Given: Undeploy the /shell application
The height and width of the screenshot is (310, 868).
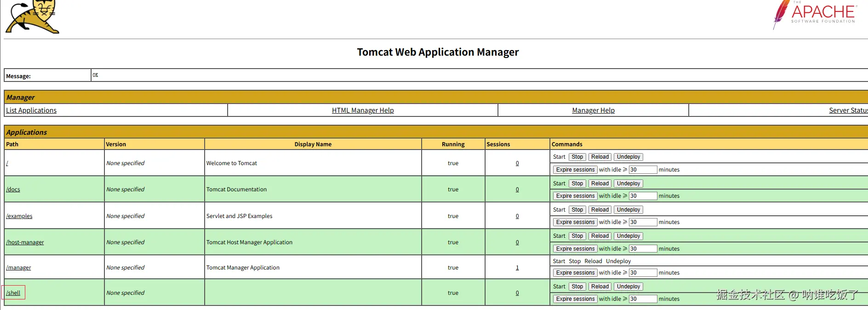Looking at the screenshot, I should click(x=628, y=287).
